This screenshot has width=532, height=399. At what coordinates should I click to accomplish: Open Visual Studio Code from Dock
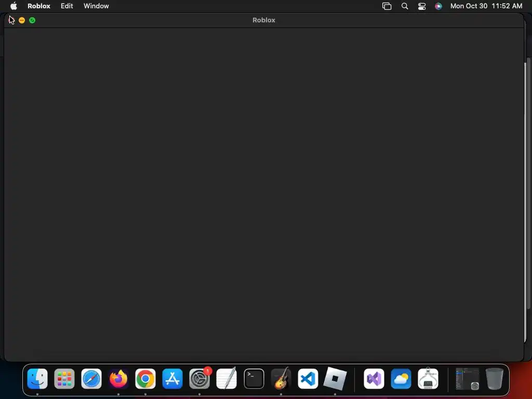click(x=308, y=378)
